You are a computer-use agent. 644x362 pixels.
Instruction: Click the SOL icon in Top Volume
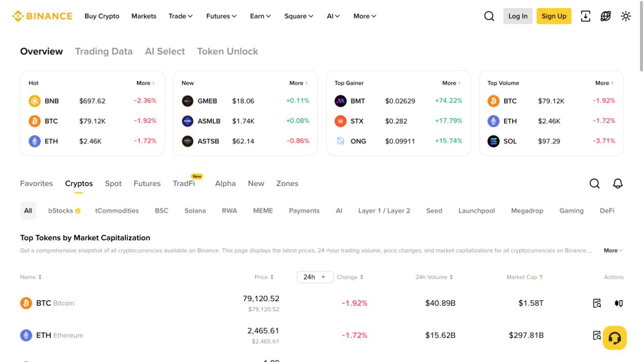pyautogui.click(x=493, y=141)
